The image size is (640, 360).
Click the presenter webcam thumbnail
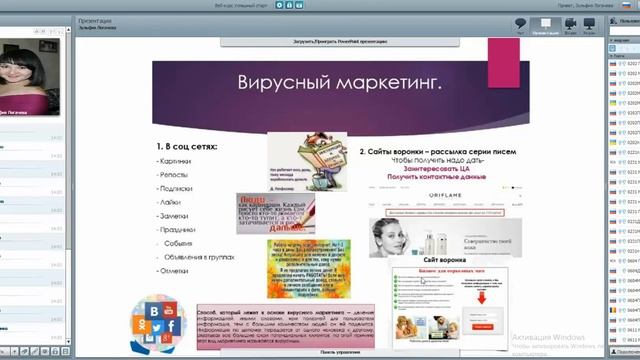[29, 77]
